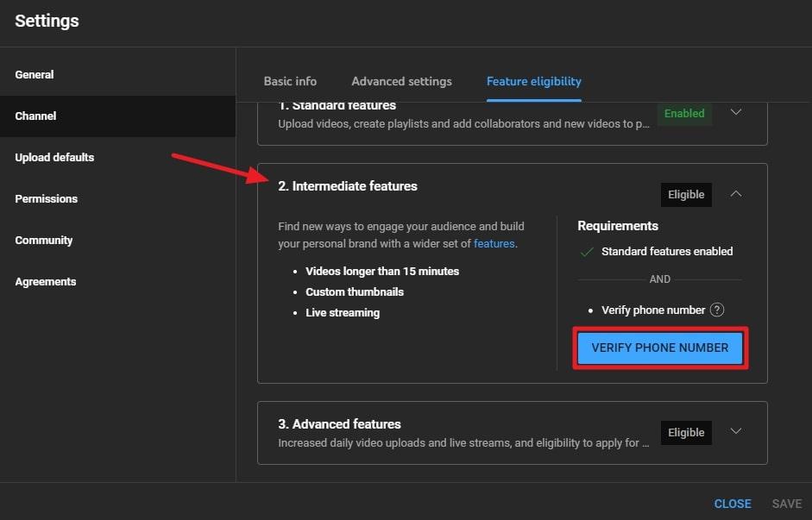Screen dimensions: 812x520
Task: Click the '3. Advanced features' heading
Action: coord(339,424)
